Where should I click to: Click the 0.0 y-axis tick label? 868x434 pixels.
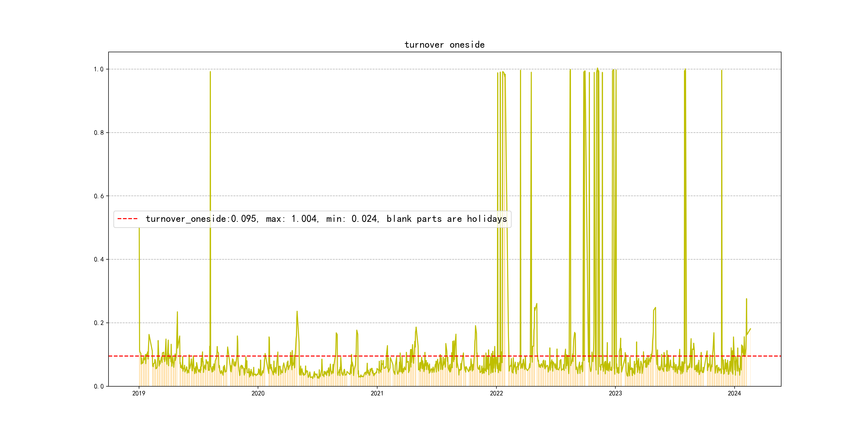pos(98,386)
